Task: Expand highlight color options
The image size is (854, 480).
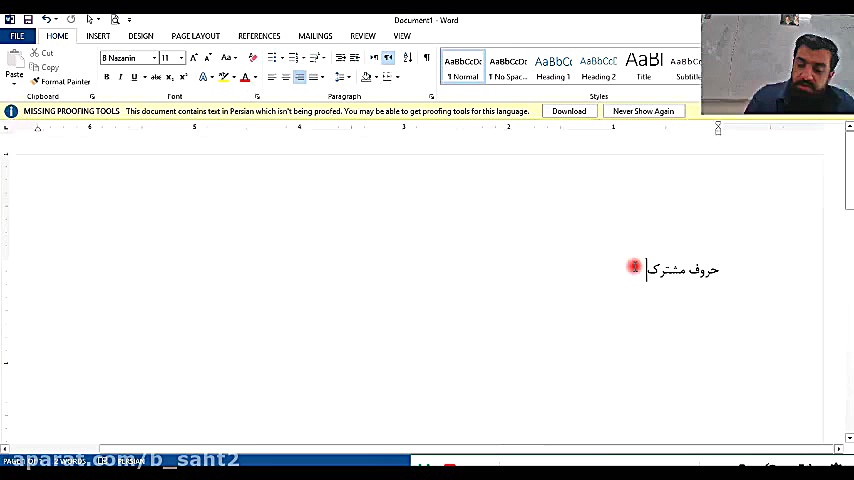Action: (x=234, y=77)
